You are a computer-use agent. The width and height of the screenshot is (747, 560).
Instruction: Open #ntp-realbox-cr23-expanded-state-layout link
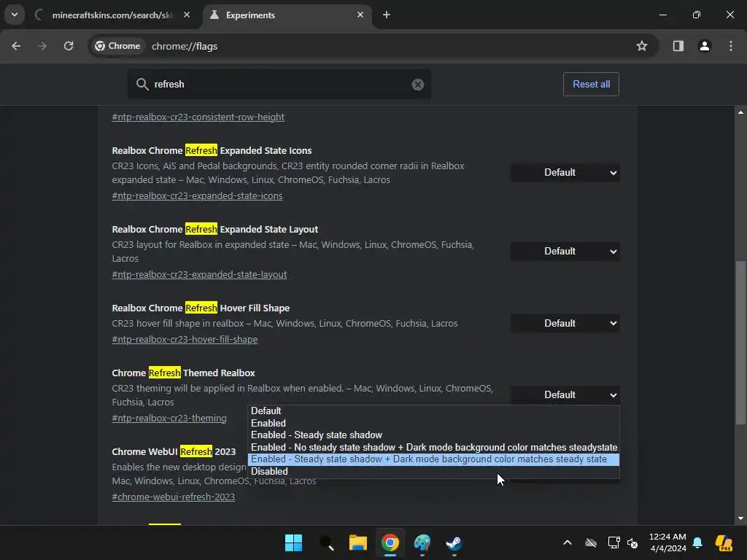[x=199, y=275]
